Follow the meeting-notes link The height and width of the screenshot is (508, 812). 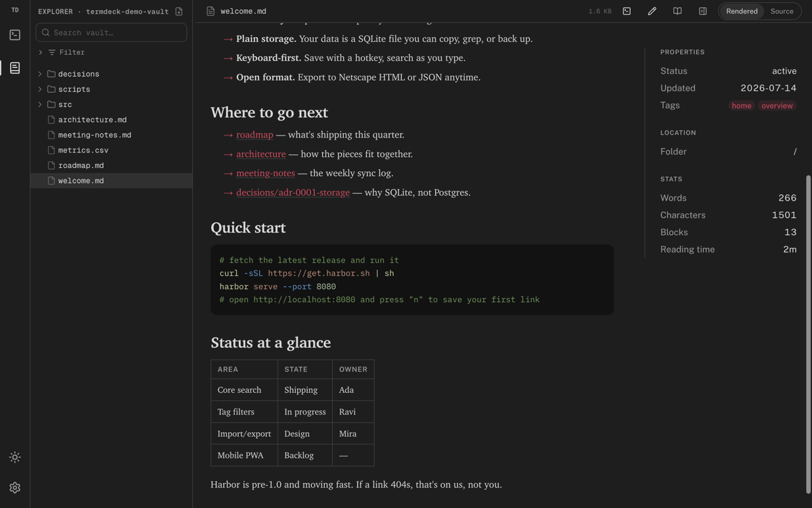click(265, 173)
